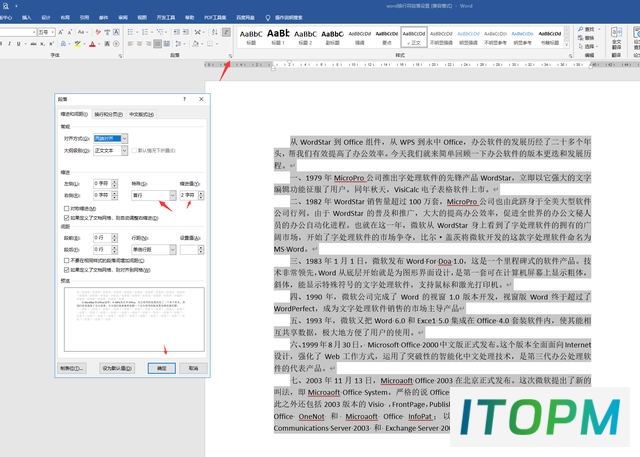Click the Sort icon
Image resolution: width=640 pixels, height=457 pixels.
(215, 32)
